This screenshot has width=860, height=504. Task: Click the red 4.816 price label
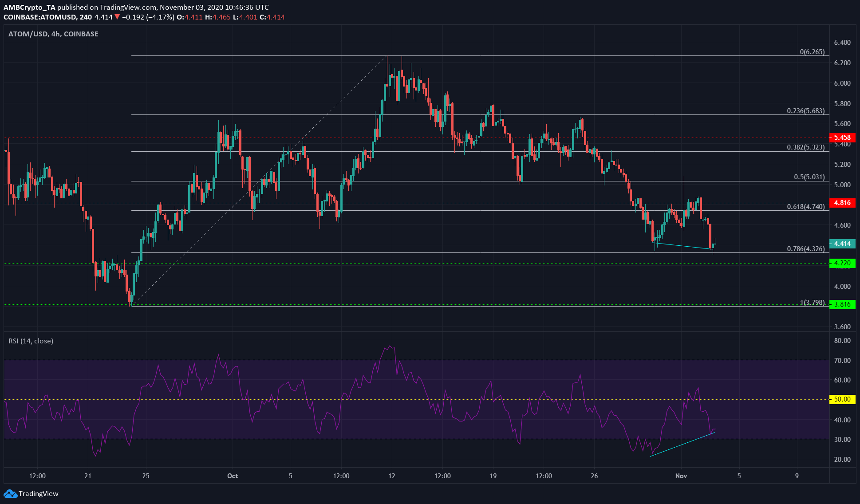coord(842,203)
